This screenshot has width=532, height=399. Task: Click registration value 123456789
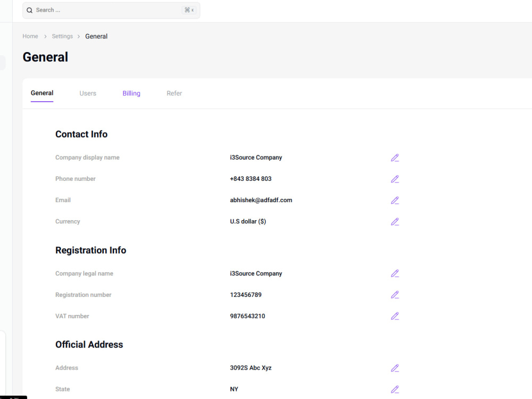click(x=246, y=295)
